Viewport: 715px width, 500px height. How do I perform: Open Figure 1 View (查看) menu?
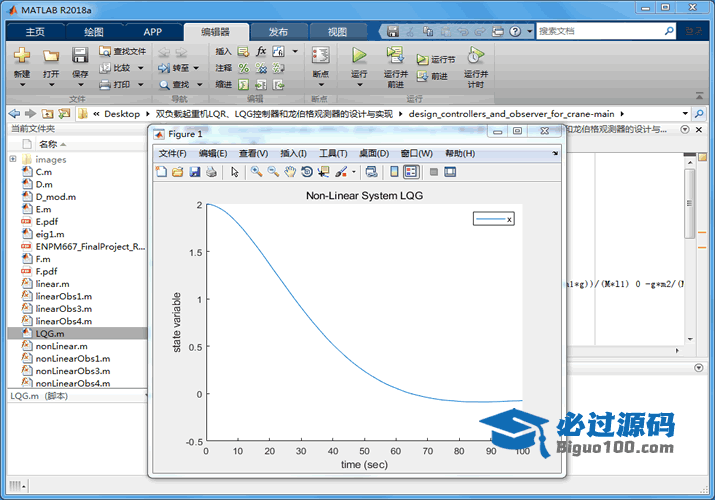click(x=254, y=154)
